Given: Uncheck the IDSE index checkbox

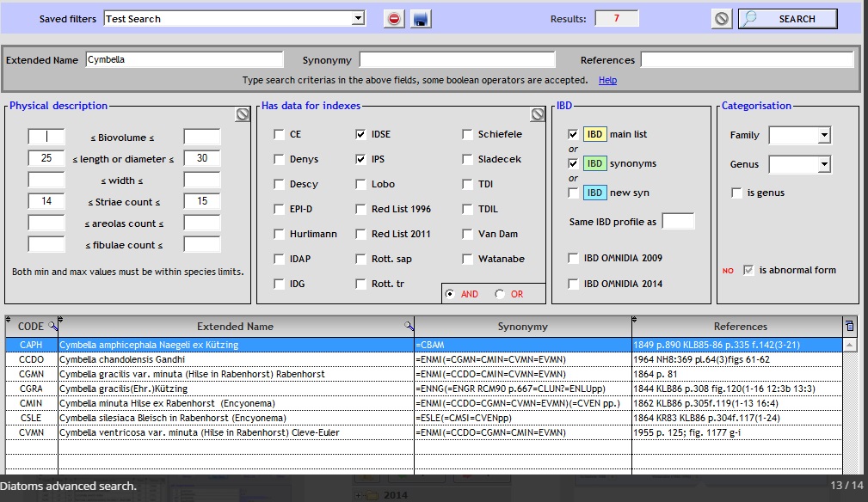Looking at the screenshot, I should click(361, 134).
